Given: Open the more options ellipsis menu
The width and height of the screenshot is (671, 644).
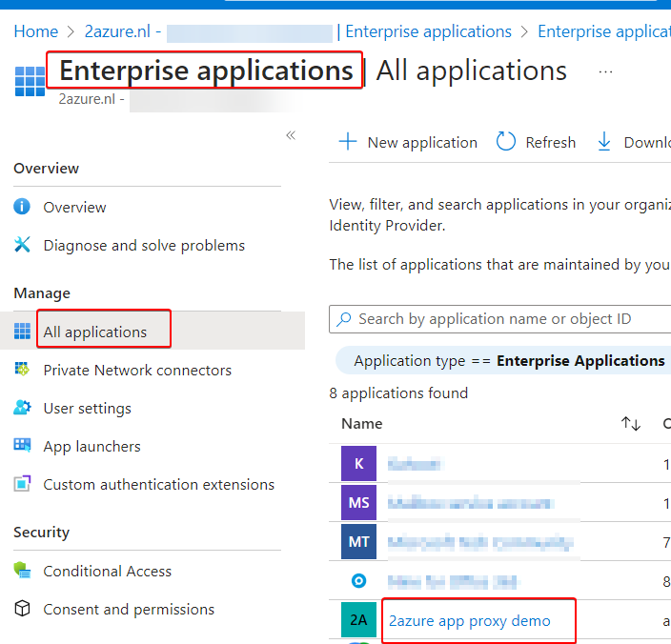Looking at the screenshot, I should pos(605,71).
